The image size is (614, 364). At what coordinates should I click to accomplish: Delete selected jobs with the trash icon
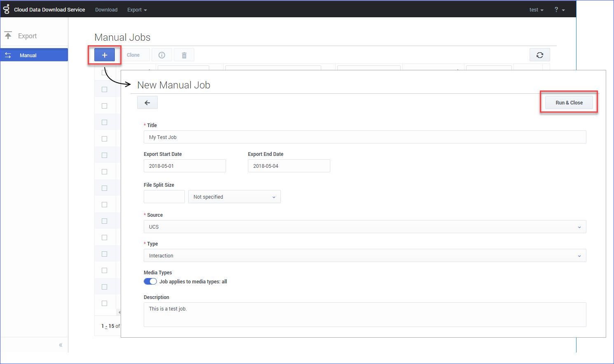184,55
